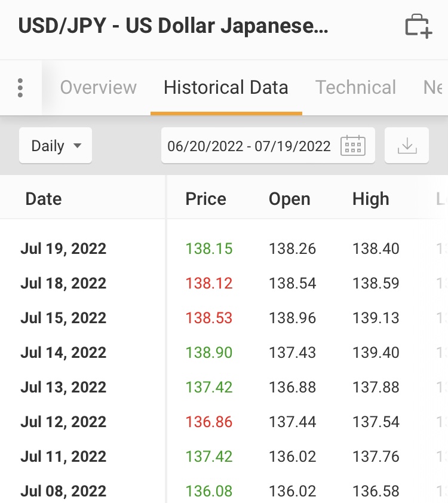Select the Historical Data tab
This screenshot has height=503, width=448.
pyautogui.click(x=226, y=87)
